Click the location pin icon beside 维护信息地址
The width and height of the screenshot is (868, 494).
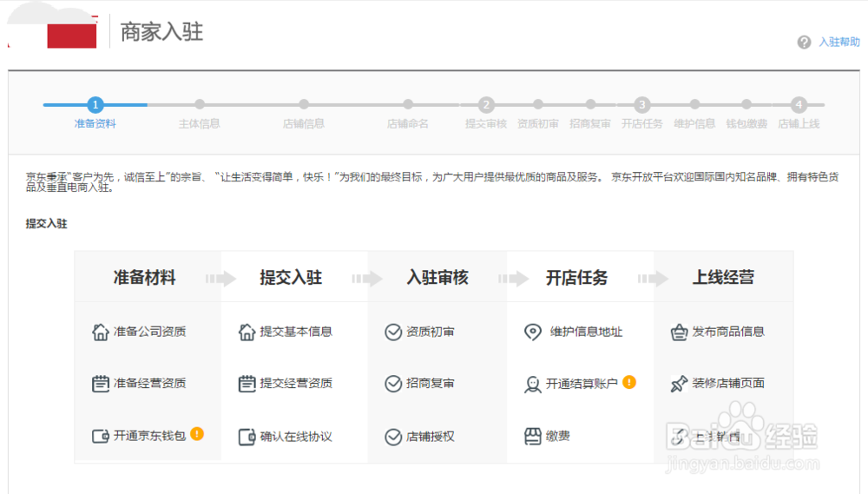click(533, 332)
